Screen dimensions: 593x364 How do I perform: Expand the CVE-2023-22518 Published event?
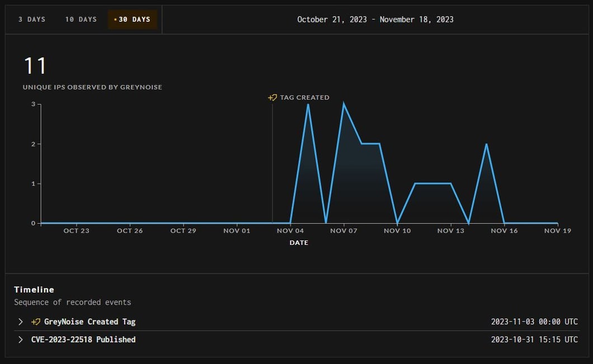pyautogui.click(x=21, y=339)
